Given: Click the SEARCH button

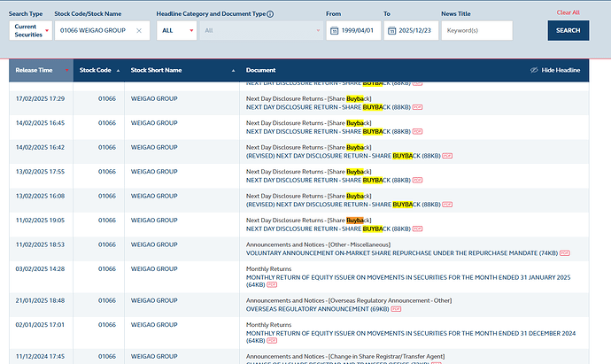Looking at the screenshot, I should (x=568, y=30).
